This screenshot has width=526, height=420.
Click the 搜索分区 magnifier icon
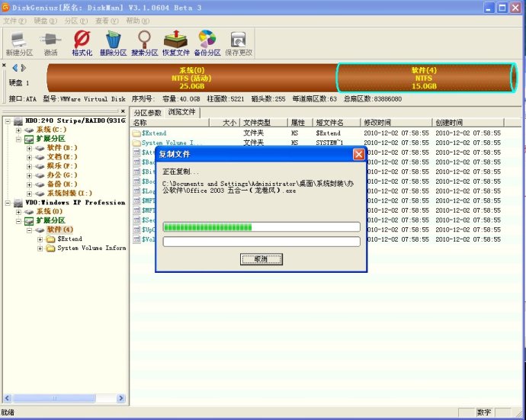click(x=145, y=43)
